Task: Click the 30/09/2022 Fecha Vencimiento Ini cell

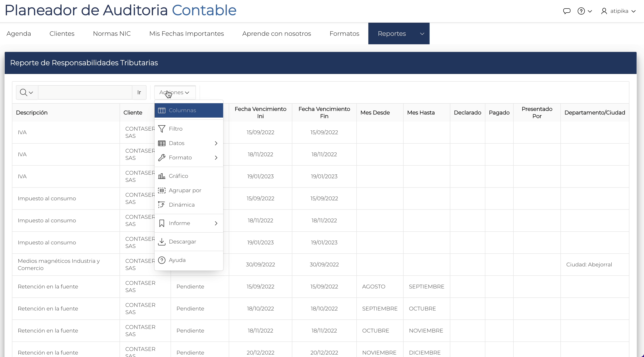Action: pos(260,264)
